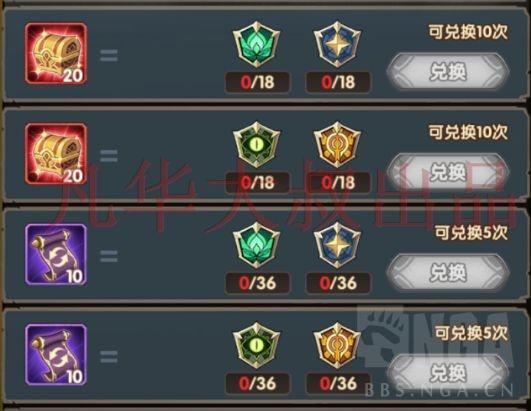Screen dimensions: 531x411
Task: Select the green lotus emblem in third row
Action: (257, 245)
